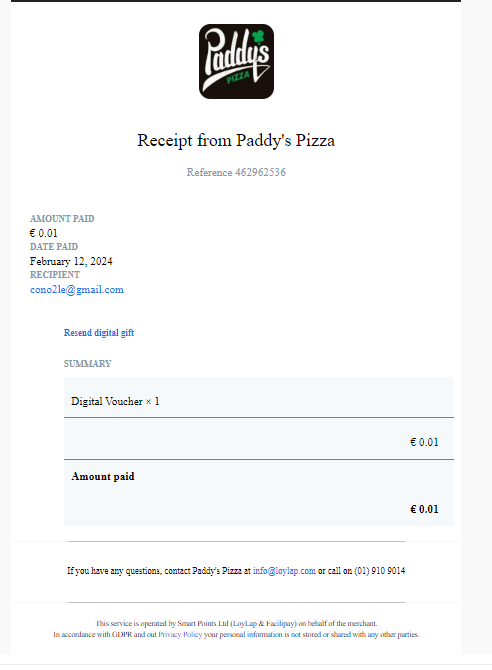Screen dimensions: 492x670
Task: Click the bold € 0.01 total
Action: pos(424,509)
